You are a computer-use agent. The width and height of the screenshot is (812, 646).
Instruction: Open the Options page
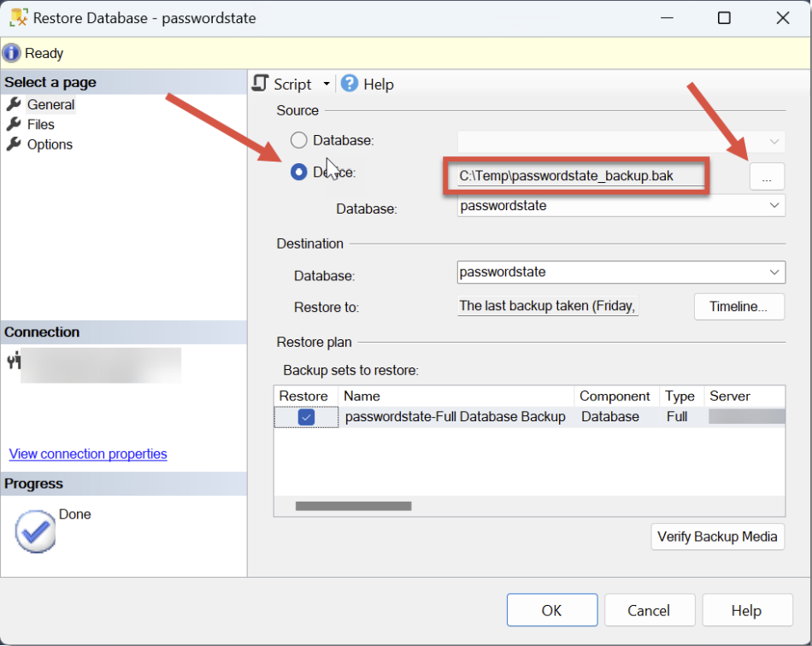coord(50,144)
